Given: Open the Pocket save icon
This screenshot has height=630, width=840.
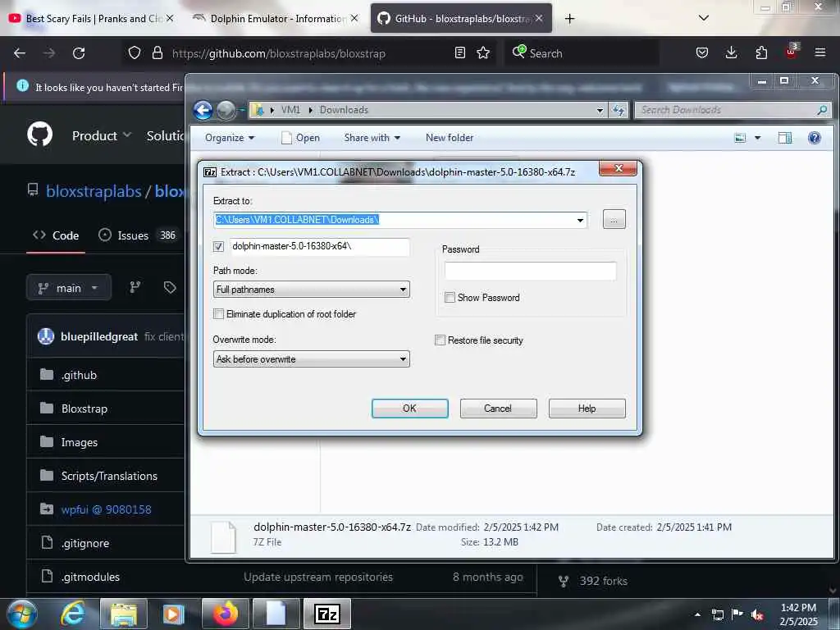Looking at the screenshot, I should [702, 53].
